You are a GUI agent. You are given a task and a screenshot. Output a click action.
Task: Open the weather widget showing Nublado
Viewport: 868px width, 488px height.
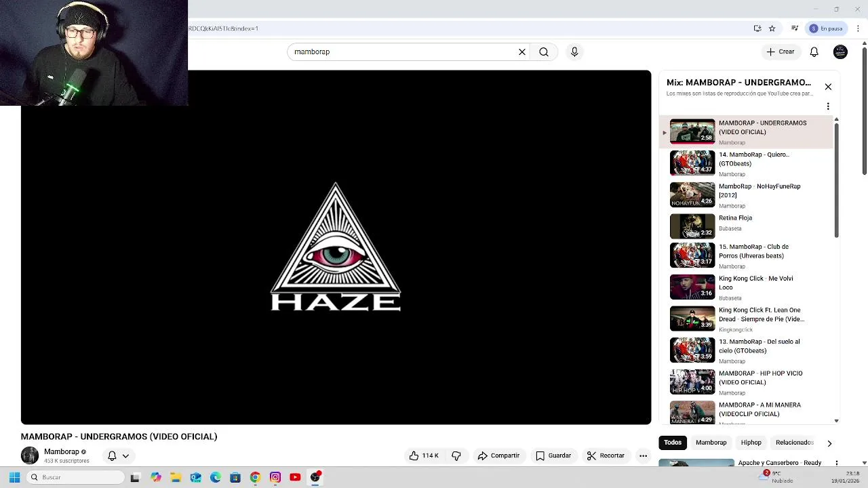[x=776, y=477]
